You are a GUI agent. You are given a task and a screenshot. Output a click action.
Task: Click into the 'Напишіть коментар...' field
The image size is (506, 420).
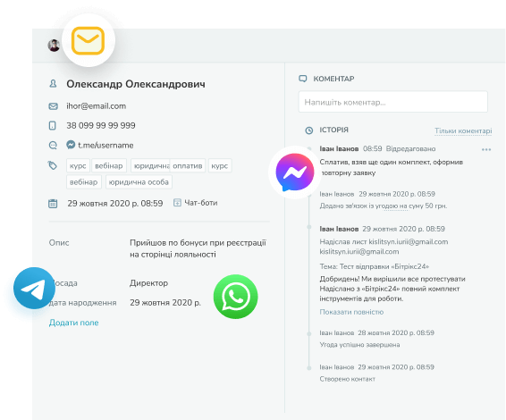pyautogui.click(x=393, y=102)
